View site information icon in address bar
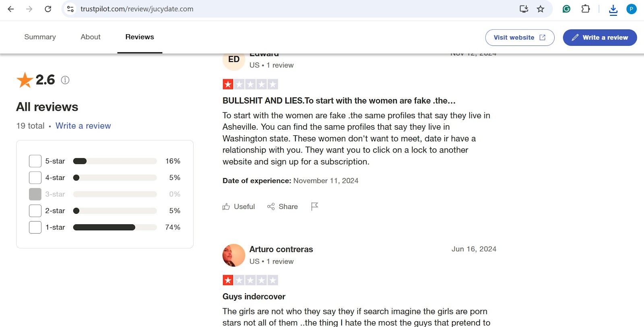Viewport: 644px width, 327px height. (x=70, y=9)
